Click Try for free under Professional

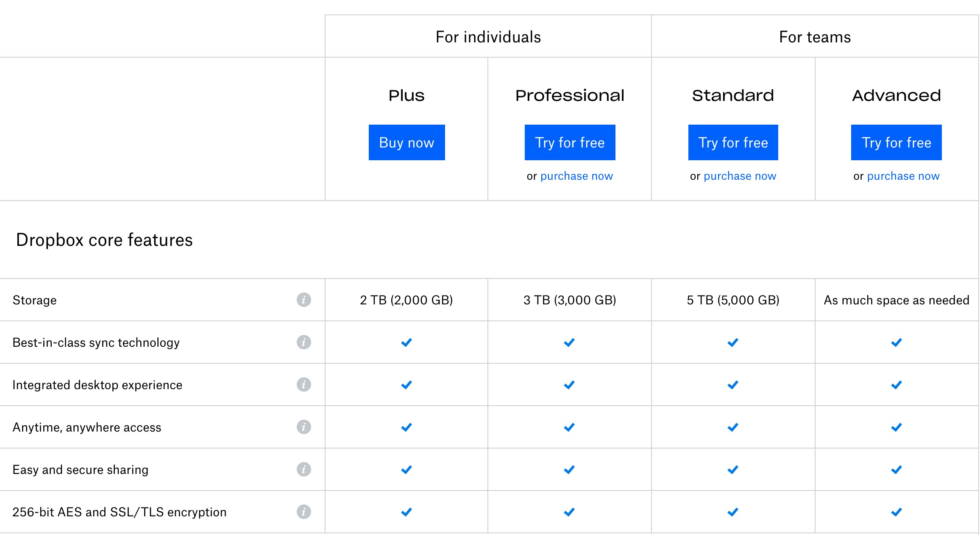coord(570,142)
